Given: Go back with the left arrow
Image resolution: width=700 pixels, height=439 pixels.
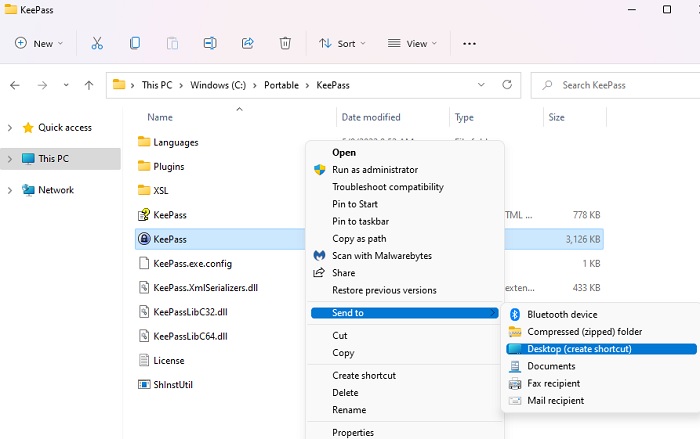Looking at the screenshot, I should [15, 85].
